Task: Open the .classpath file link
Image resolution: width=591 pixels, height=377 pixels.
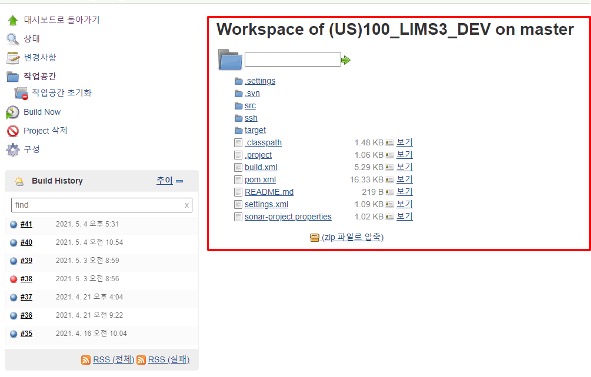Action: pos(263,143)
